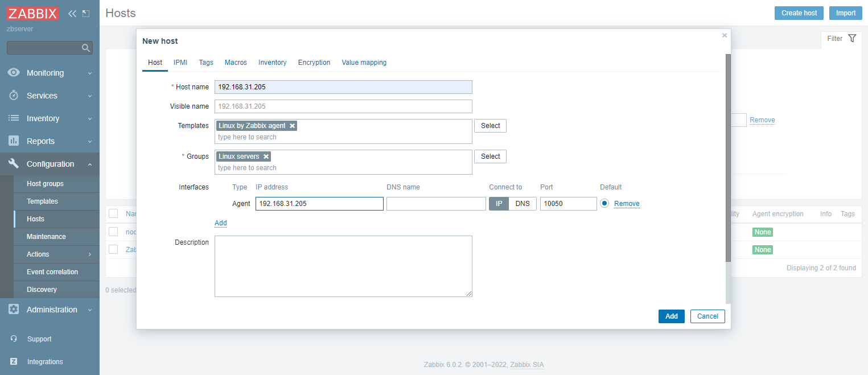The width and height of the screenshot is (868, 375).
Task: Set Connect to DNS
Action: [523, 204]
